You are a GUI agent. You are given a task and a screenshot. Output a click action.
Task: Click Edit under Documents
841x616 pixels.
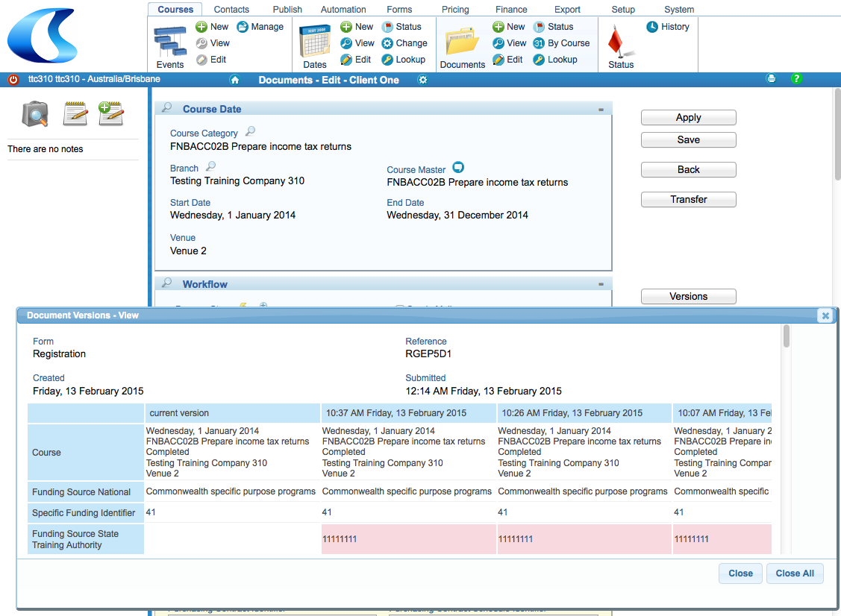(x=507, y=60)
